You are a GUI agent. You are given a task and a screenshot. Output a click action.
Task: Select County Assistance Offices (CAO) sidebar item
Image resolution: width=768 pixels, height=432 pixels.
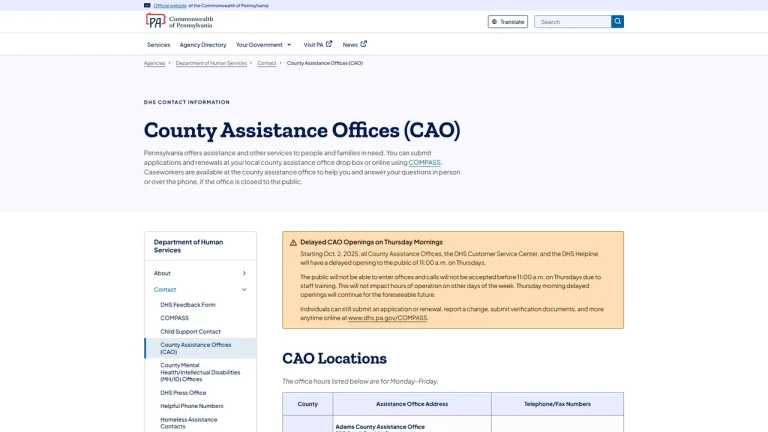pyautogui.click(x=200, y=348)
